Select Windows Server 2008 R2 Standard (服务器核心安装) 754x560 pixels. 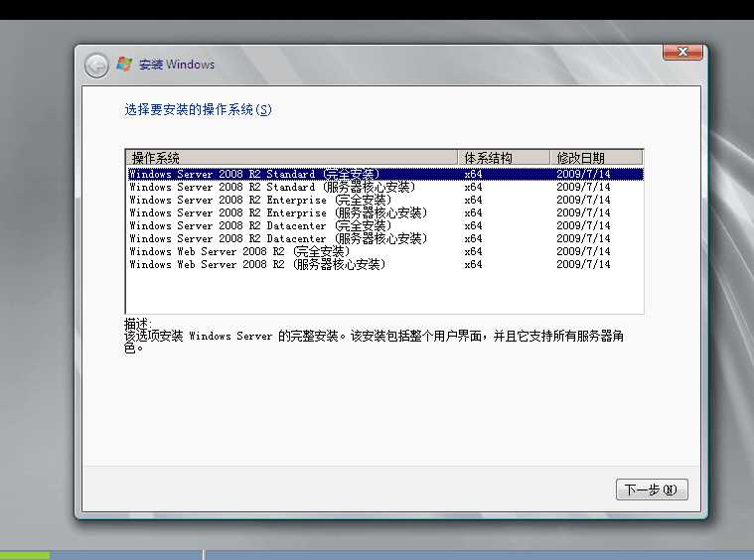(385, 187)
